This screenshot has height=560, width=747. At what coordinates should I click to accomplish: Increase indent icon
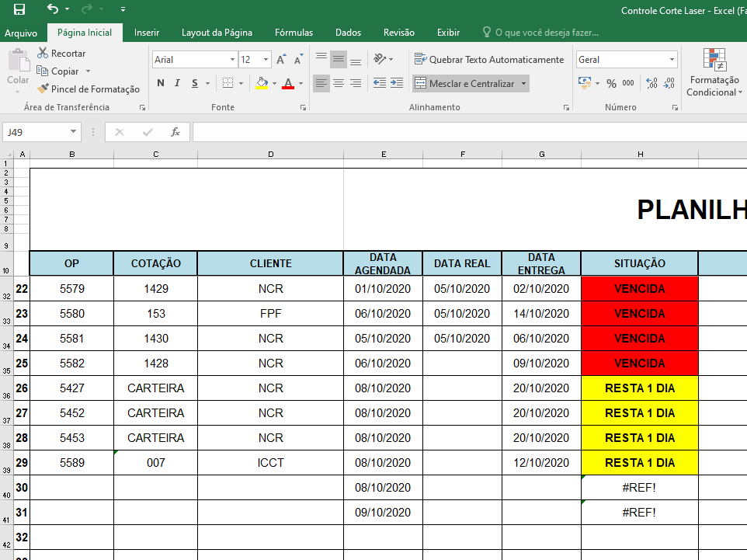397,83
